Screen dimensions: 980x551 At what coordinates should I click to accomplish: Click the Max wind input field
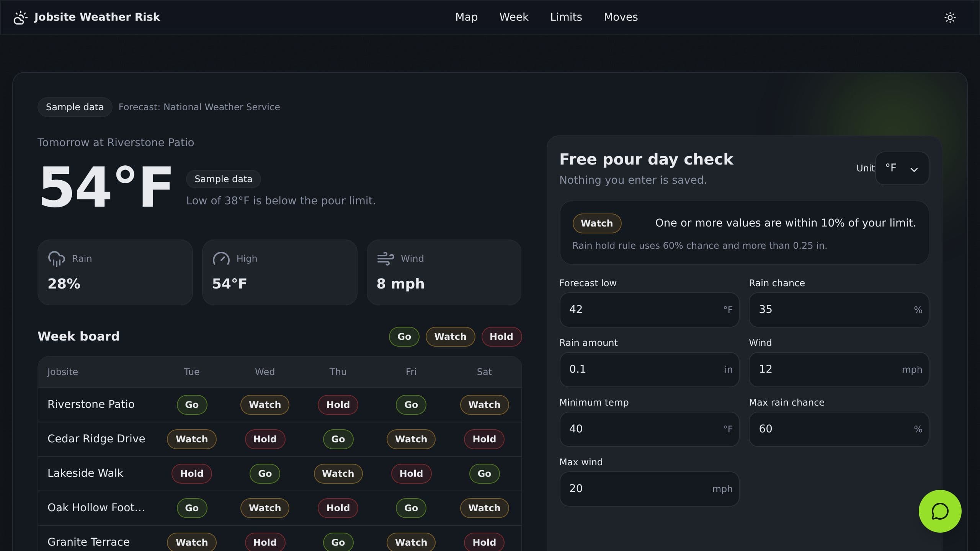pyautogui.click(x=649, y=489)
